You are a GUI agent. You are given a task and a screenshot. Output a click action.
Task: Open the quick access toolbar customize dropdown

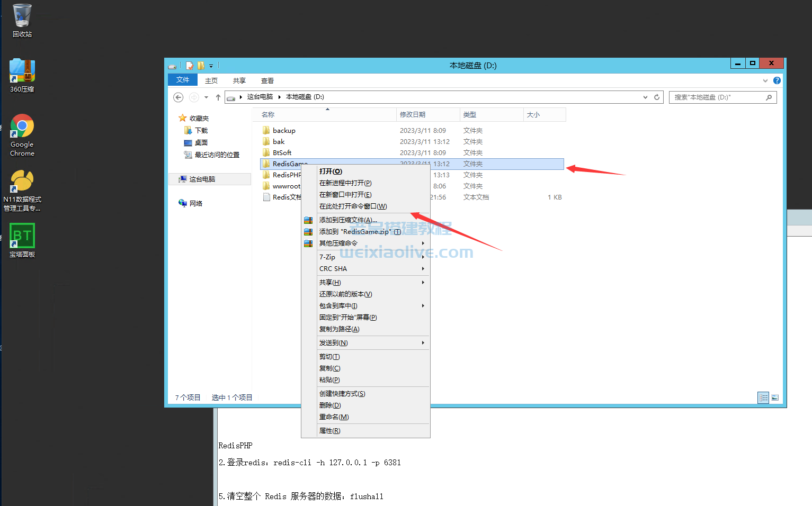(x=211, y=65)
